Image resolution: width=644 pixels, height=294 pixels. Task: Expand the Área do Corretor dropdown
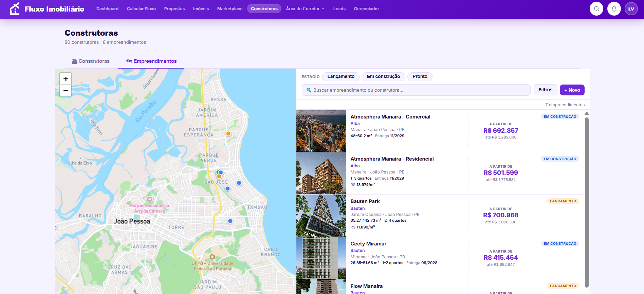(305, 9)
